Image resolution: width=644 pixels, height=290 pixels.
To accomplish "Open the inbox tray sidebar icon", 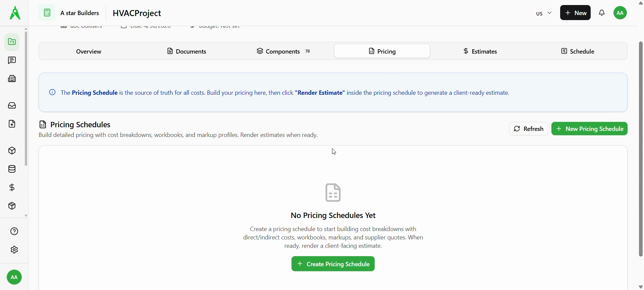I will point(12,106).
